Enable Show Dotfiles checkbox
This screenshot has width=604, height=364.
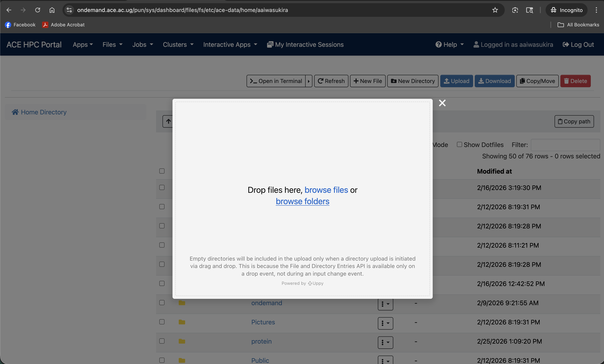point(459,145)
